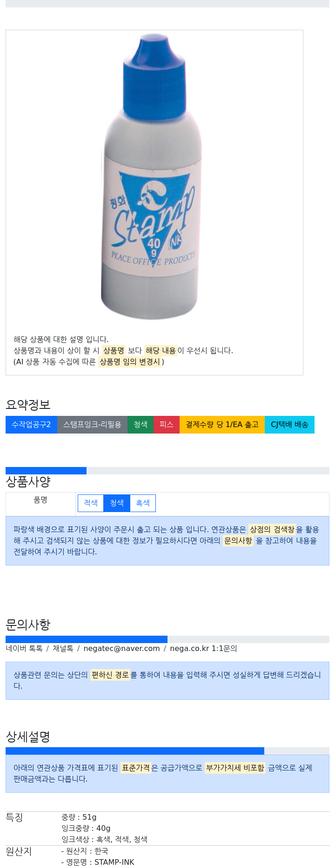Click the 상세설명 section progress bar

(x=167, y=751)
